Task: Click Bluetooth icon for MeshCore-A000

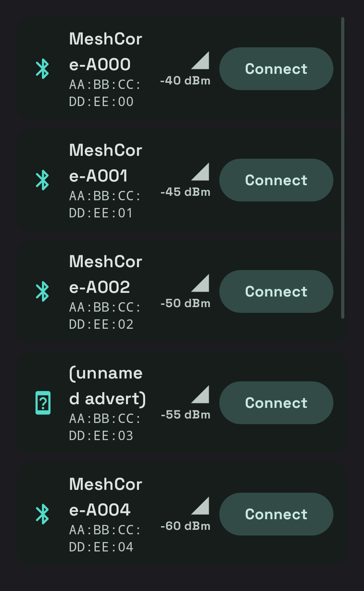Action: (x=42, y=69)
